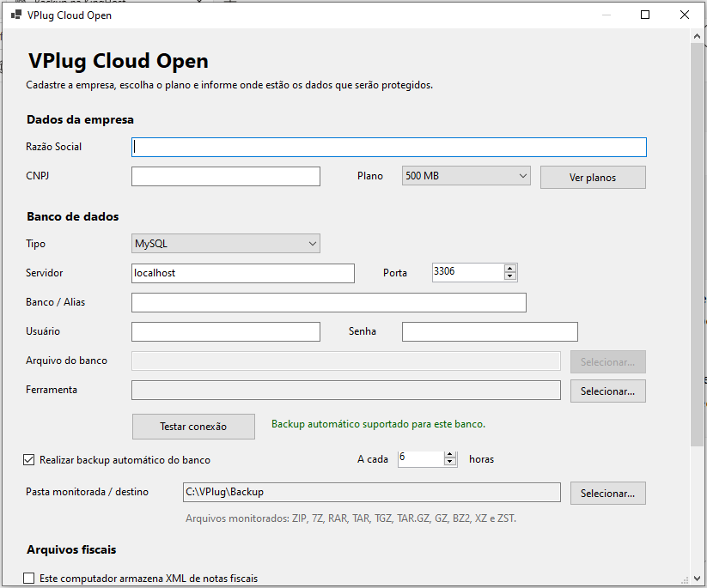
Task: Minimize the VPlug Cloud Open window
Action: click(606, 15)
